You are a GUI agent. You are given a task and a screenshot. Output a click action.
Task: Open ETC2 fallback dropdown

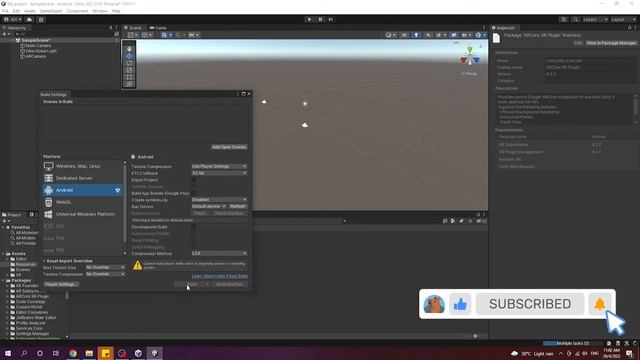click(x=219, y=173)
